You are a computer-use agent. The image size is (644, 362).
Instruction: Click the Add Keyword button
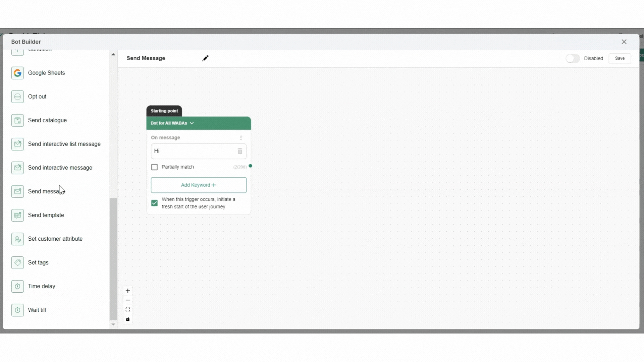coord(199,185)
